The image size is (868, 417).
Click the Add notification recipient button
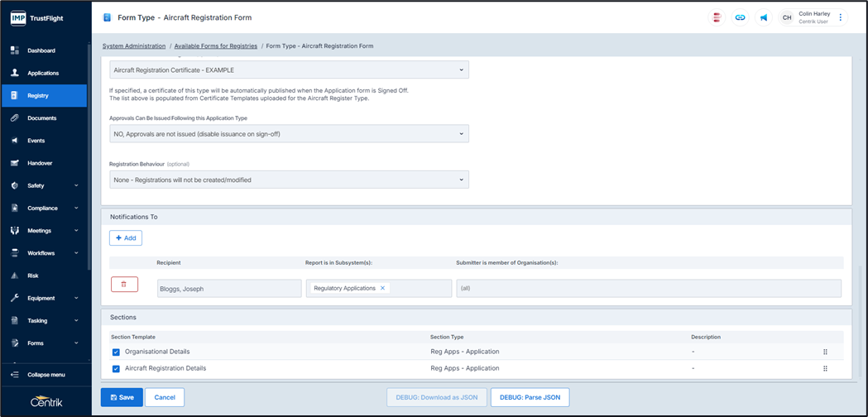coord(126,238)
